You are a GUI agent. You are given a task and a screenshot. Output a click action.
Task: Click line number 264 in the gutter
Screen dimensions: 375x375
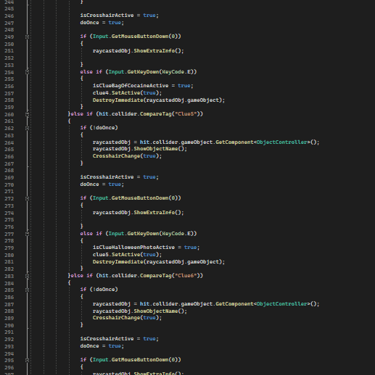pyautogui.click(x=9, y=143)
